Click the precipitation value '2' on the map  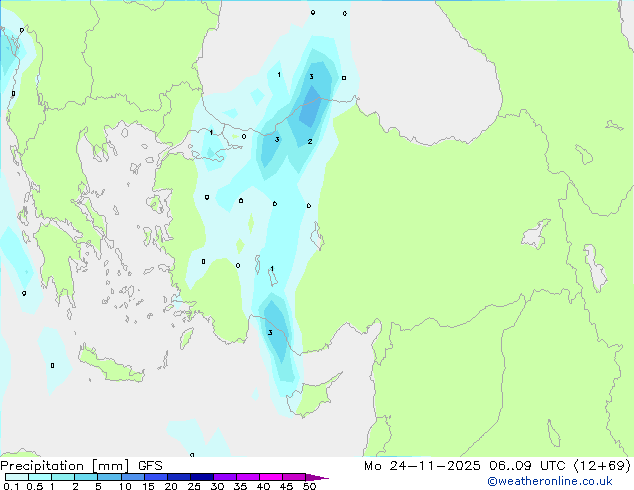tap(310, 142)
